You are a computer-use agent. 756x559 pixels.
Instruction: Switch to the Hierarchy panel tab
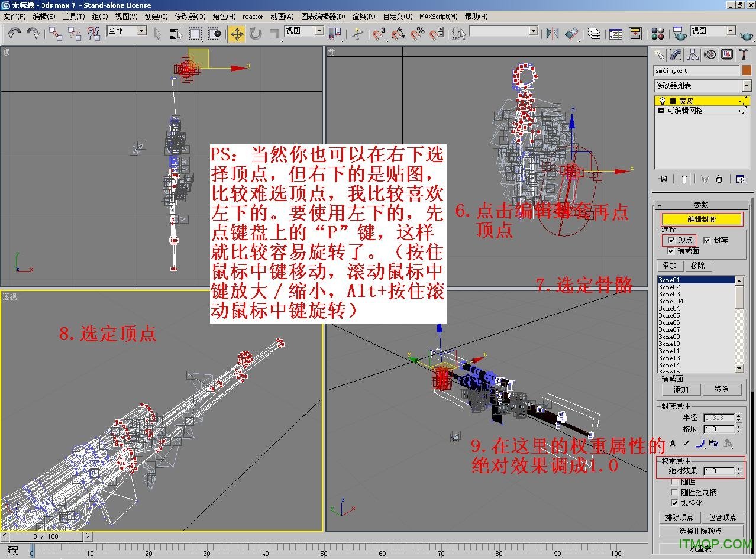point(693,55)
